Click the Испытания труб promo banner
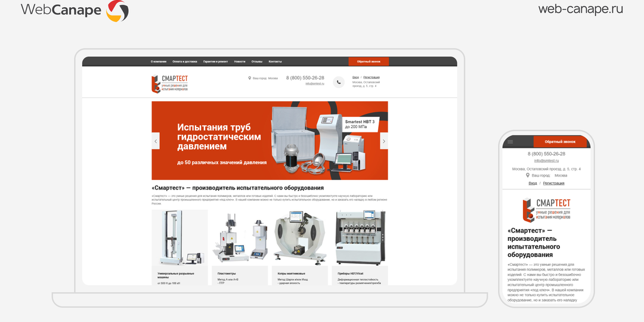The width and height of the screenshot is (644, 322). pos(270,141)
